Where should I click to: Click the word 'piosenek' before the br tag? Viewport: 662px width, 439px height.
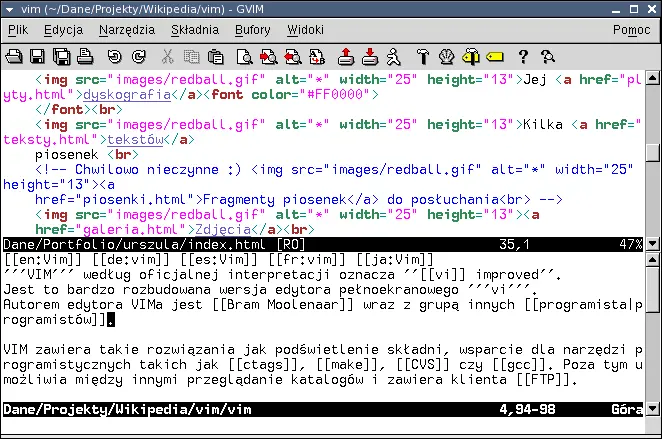[x=67, y=154]
